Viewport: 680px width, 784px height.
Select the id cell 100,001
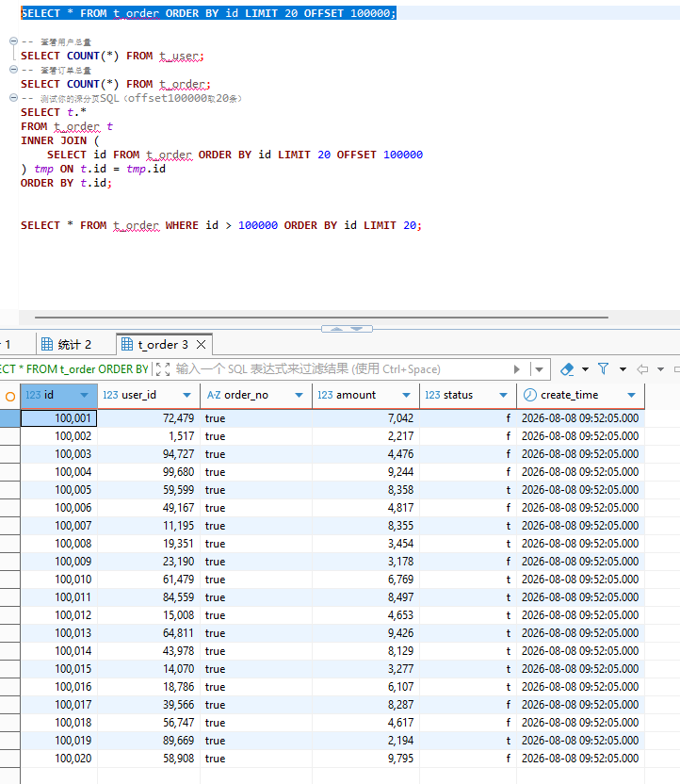(x=59, y=418)
